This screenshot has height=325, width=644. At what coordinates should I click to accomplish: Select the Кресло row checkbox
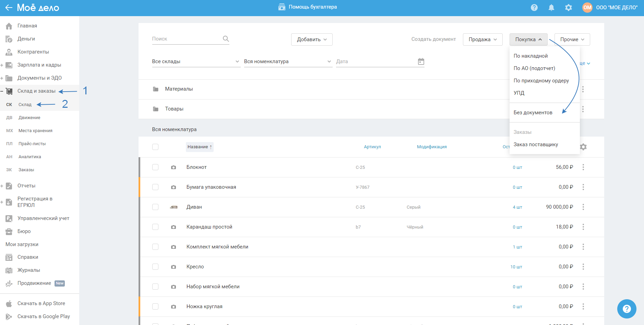[155, 267]
